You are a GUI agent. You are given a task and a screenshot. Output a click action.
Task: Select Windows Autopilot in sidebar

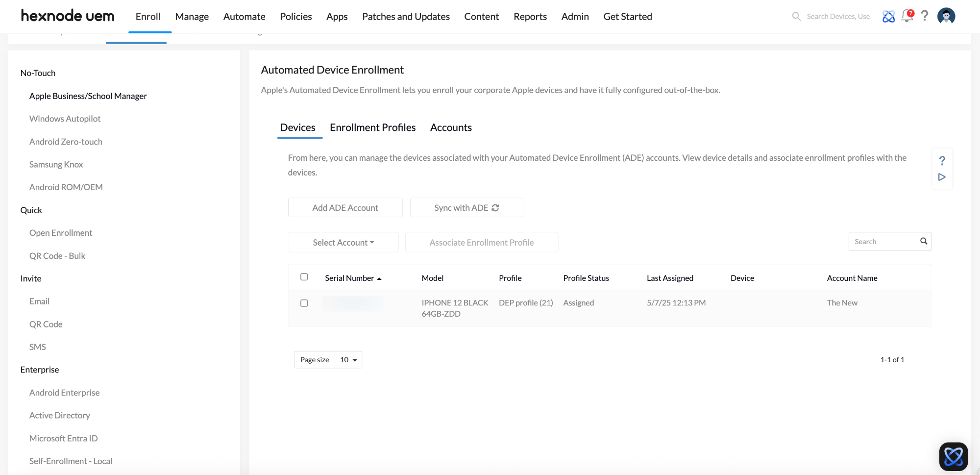click(65, 119)
